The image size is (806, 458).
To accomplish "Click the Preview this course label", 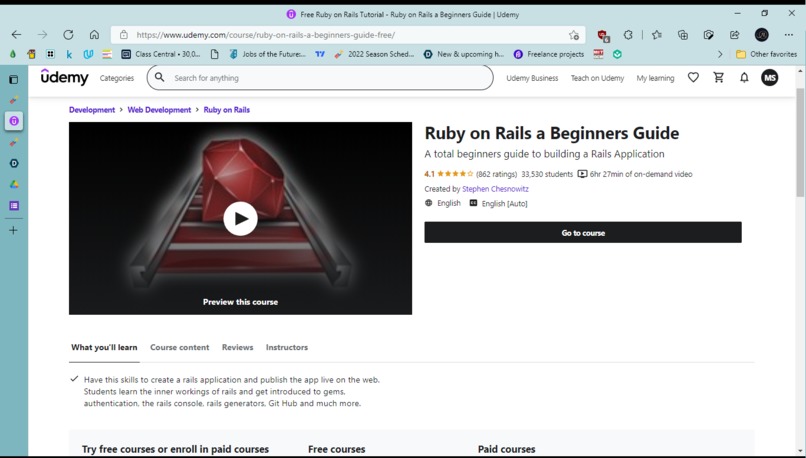I will (x=240, y=302).
